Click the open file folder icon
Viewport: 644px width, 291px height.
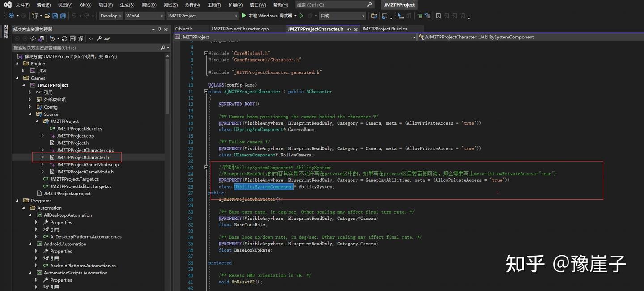point(47,16)
